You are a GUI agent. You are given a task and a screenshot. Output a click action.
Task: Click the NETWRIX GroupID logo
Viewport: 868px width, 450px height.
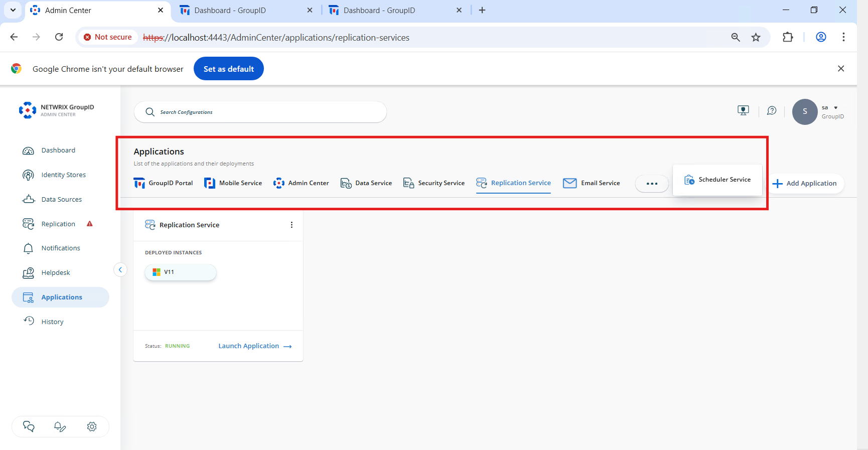(56, 110)
